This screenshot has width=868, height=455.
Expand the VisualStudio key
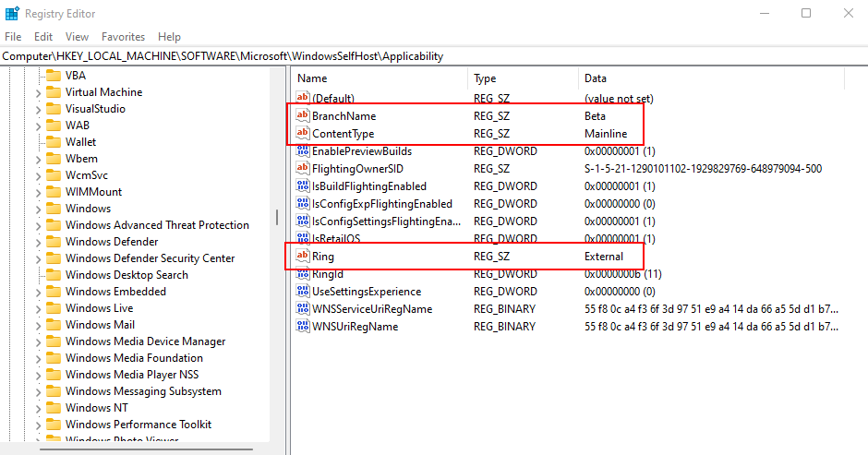(38, 110)
